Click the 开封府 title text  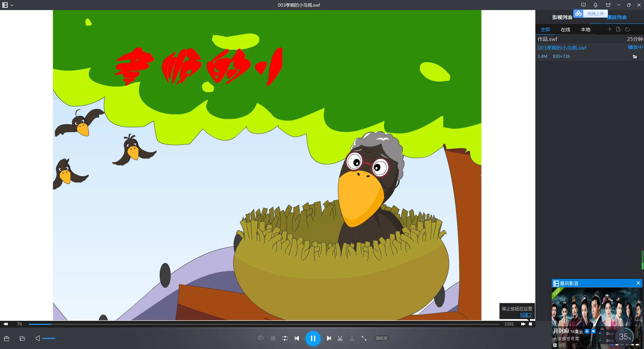point(561,331)
